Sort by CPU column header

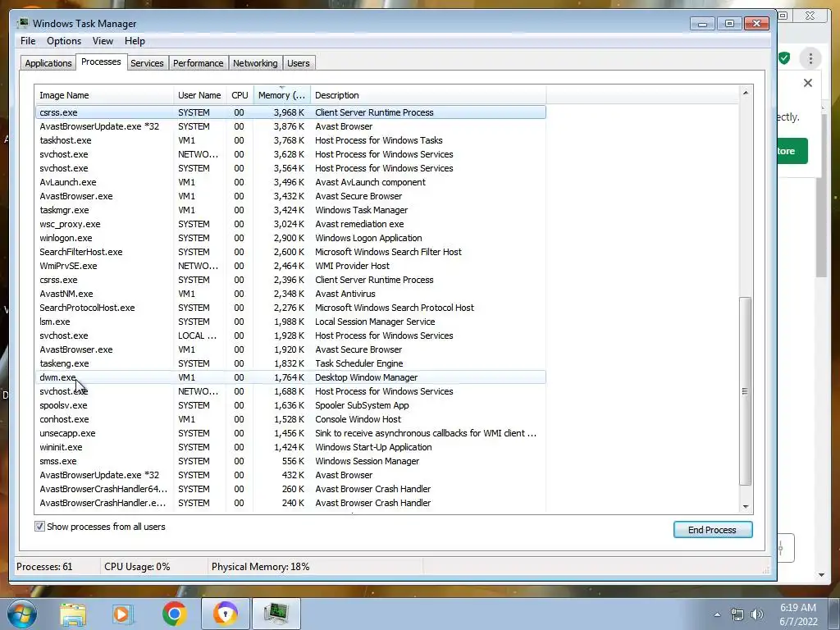[240, 95]
